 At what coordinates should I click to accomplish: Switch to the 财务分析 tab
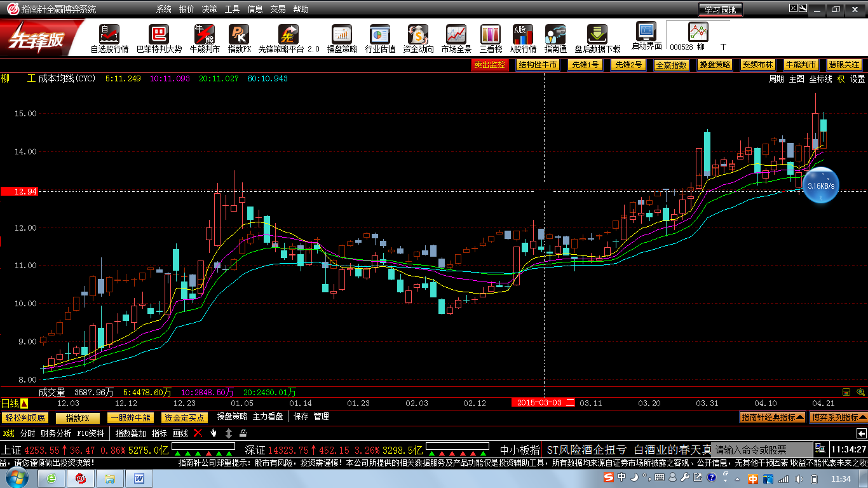click(x=56, y=433)
